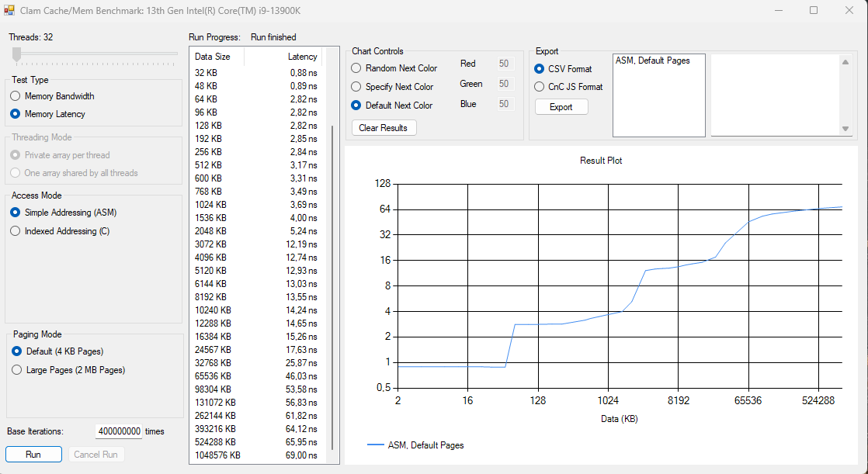Select the 48 KB result row

[x=256, y=86]
